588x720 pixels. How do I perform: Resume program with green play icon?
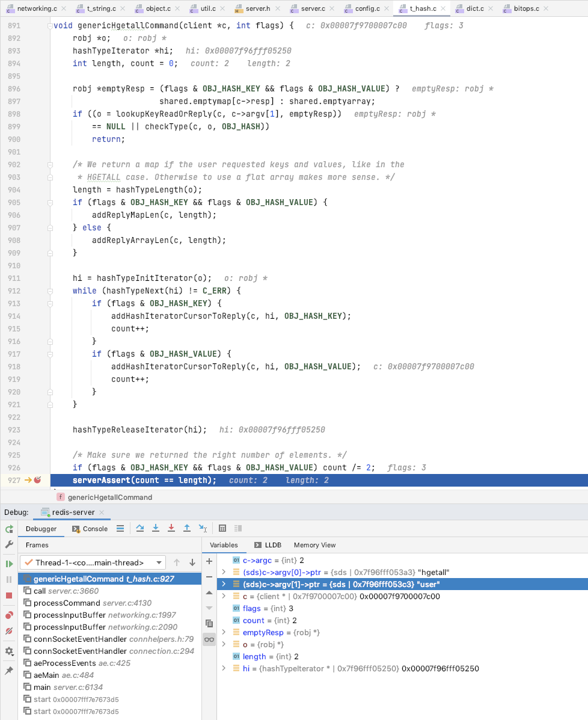(x=9, y=564)
